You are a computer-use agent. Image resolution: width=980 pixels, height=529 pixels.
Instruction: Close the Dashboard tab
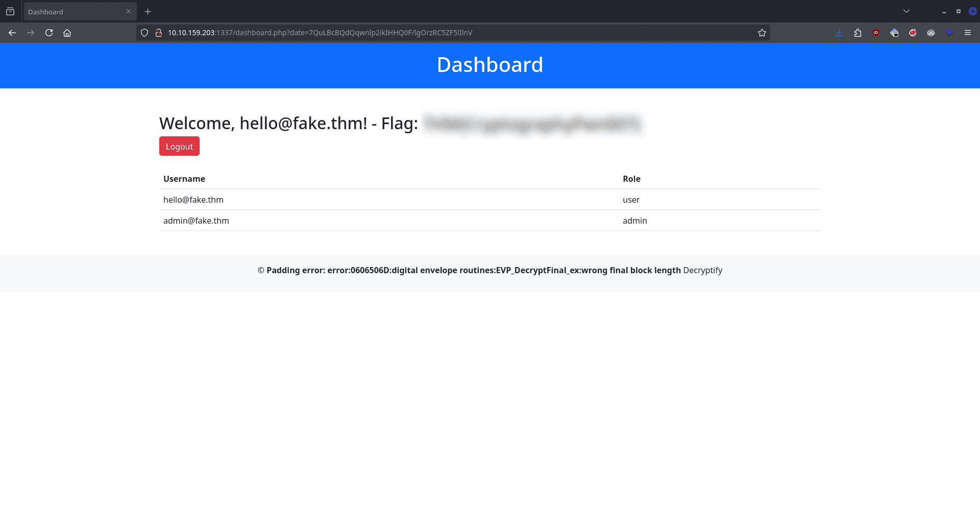(129, 11)
